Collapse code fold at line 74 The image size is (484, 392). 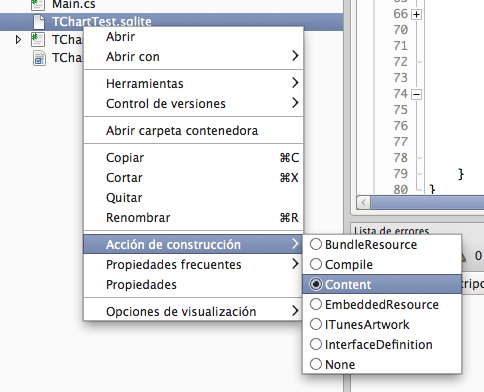(416, 94)
